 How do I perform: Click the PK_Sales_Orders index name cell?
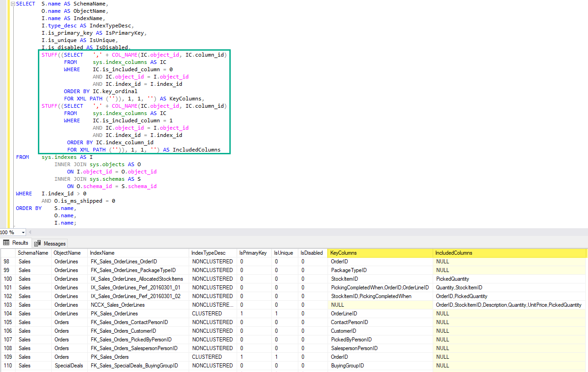pos(110,357)
